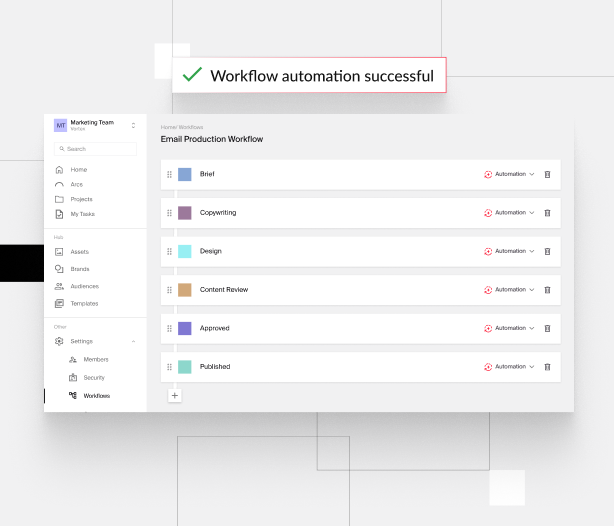Open Automation dropdown for Brief
The height and width of the screenshot is (526, 614).
pyautogui.click(x=509, y=174)
